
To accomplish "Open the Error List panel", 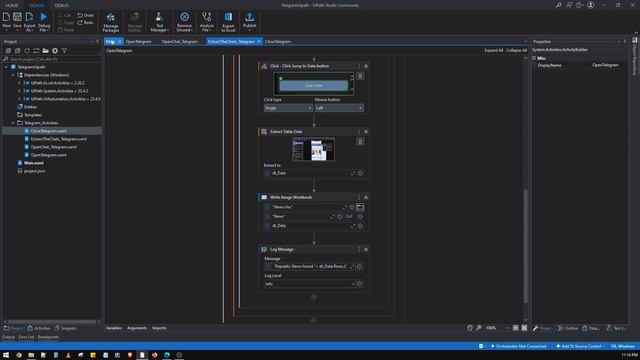I will [26, 337].
